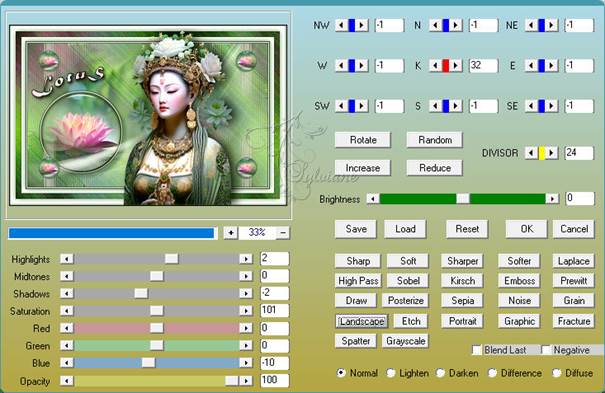The height and width of the screenshot is (393, 605).
Task: Select the Lighten blend mode
Action: click(391, 373)
